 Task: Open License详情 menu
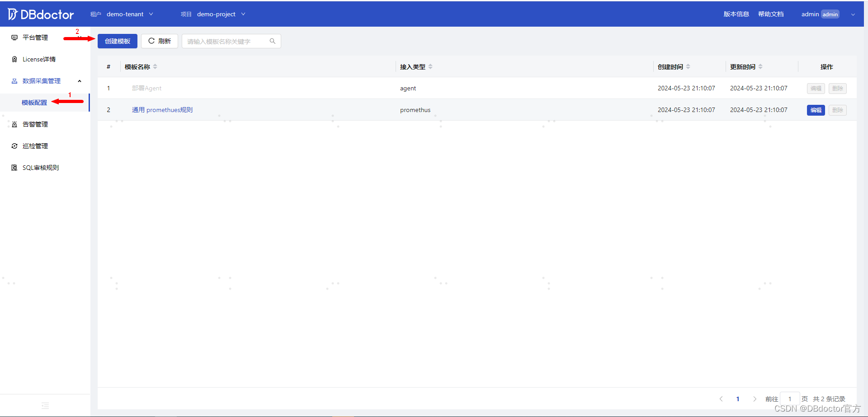point(39,59)
